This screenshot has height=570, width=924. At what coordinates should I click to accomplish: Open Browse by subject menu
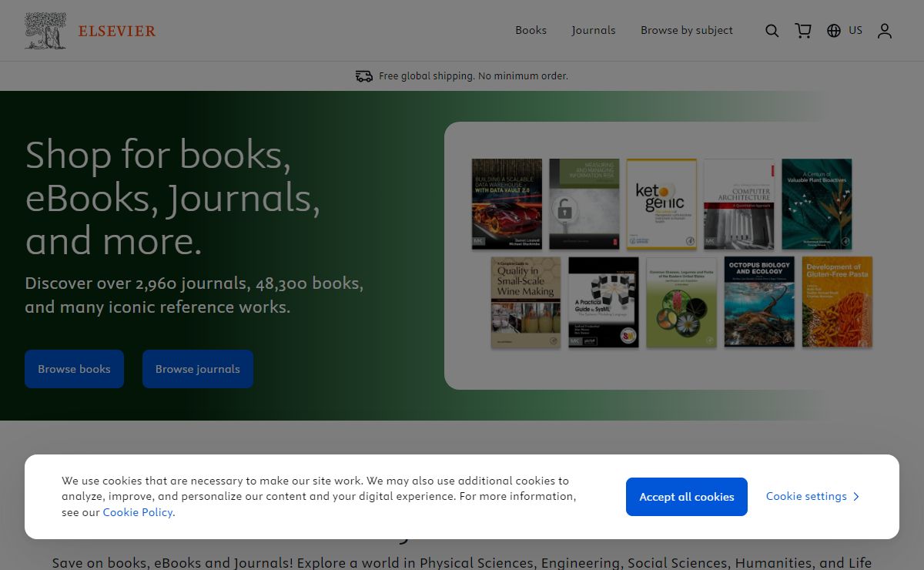687,30
